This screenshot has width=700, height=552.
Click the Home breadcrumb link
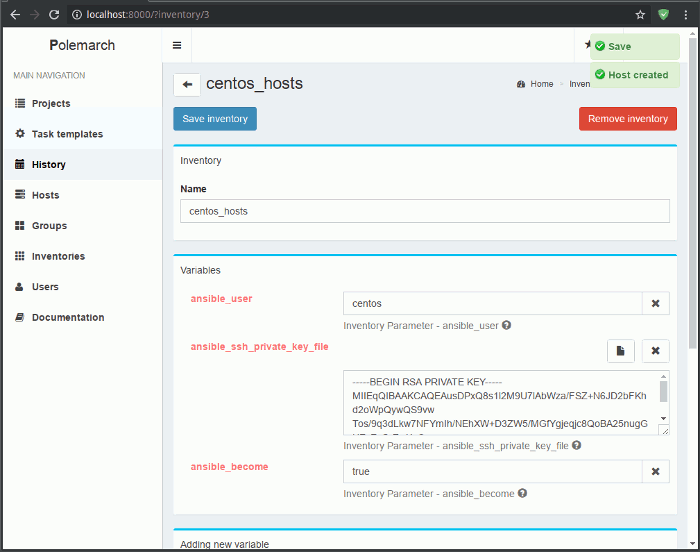coord(541,84)
